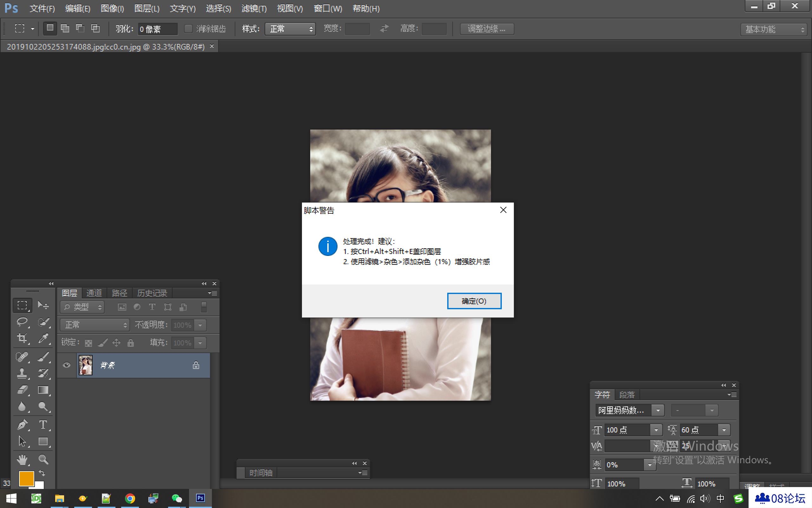Expand the layer opacity dropdown arrow

[200, 325]
